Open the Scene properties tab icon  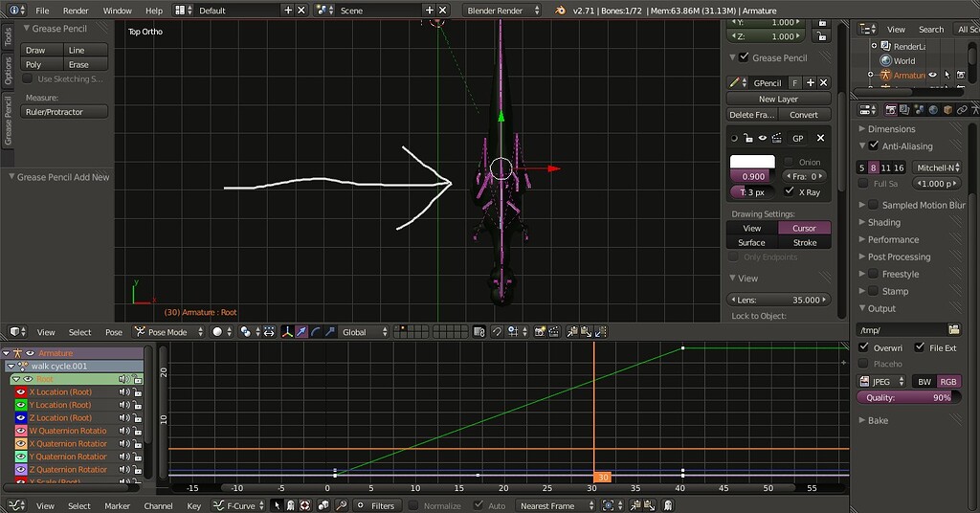click(x=919, y=109)
